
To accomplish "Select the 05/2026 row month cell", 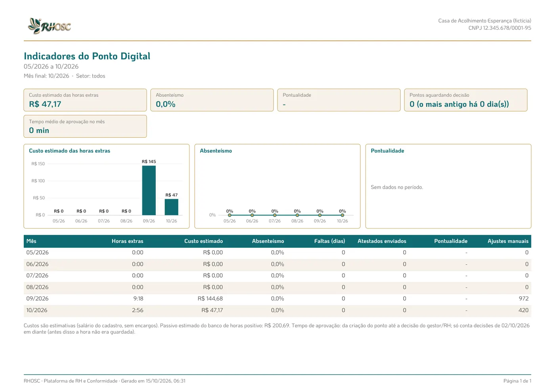I will click(x=37, y=253).
